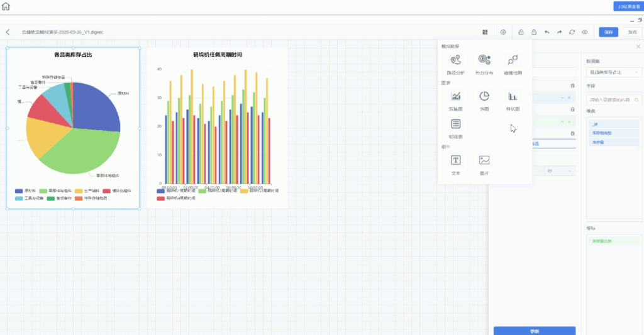Open the settings gear icon in toolbar
The image size is (644, 335).
(503, 32)
